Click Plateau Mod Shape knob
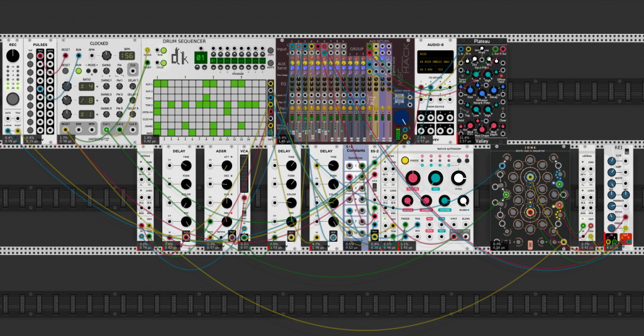 point(482,129)
